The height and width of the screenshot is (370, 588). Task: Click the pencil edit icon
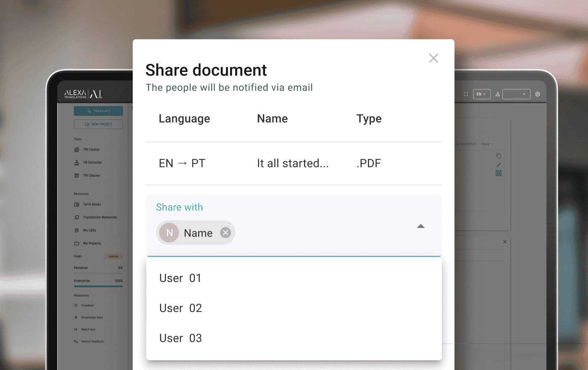click(499, 165)
